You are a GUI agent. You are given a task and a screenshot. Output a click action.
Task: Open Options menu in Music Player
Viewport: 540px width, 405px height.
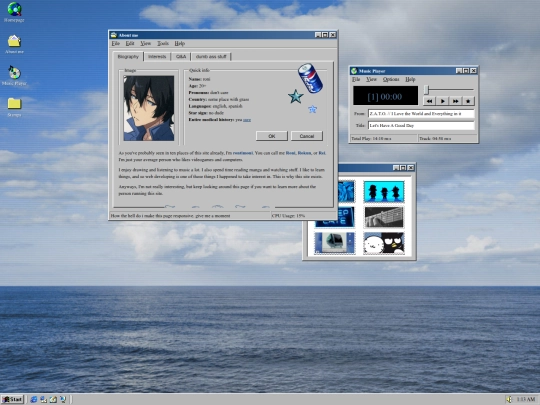click(391, 79)
